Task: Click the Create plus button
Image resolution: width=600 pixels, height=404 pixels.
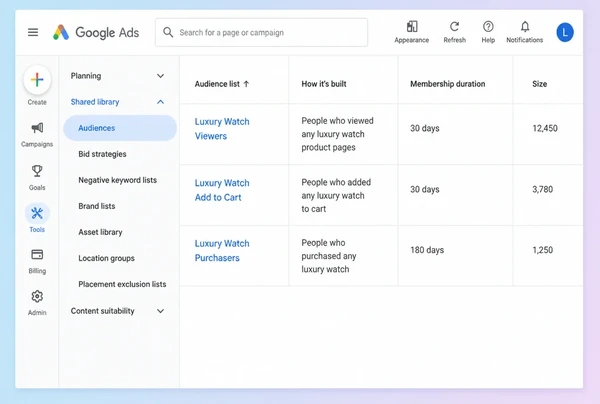Action: pos(37,80)
